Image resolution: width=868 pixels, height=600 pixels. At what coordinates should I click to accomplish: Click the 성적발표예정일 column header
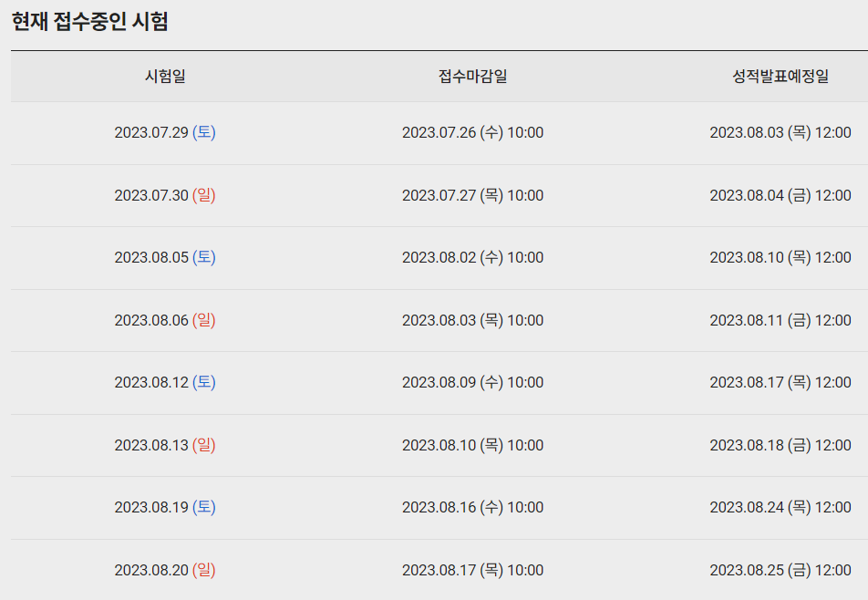point(780,77)
